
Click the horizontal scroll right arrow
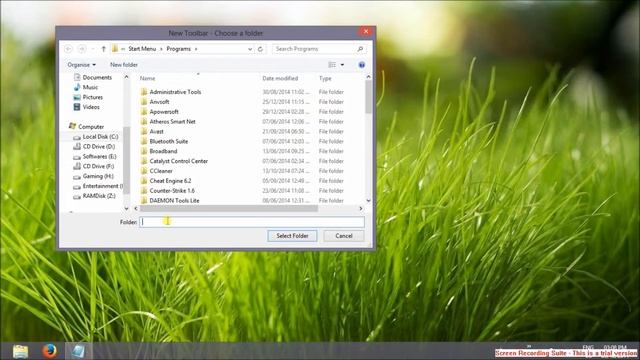tap(361, 209)
